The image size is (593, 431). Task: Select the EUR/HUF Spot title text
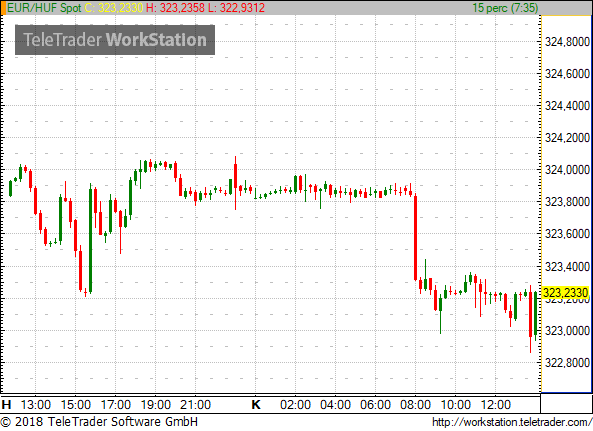(44, 8)
